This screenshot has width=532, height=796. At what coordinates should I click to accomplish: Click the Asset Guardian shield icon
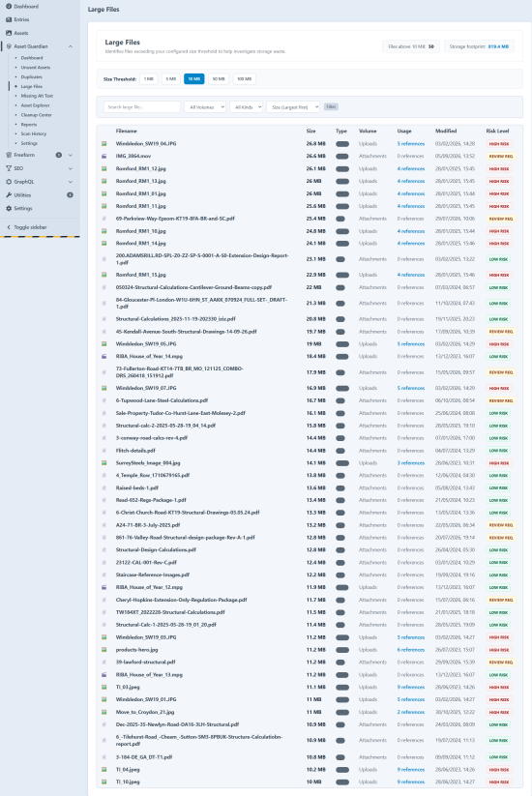point(9,46)
